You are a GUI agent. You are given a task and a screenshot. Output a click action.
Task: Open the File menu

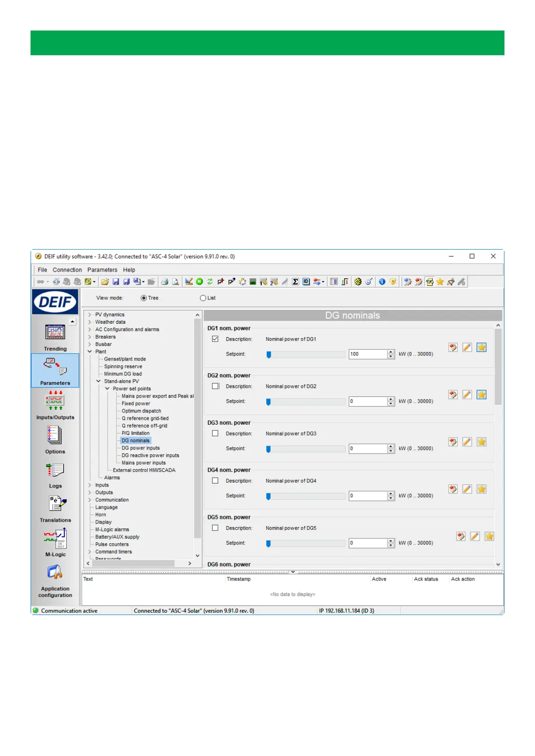(x=42, y=270)
